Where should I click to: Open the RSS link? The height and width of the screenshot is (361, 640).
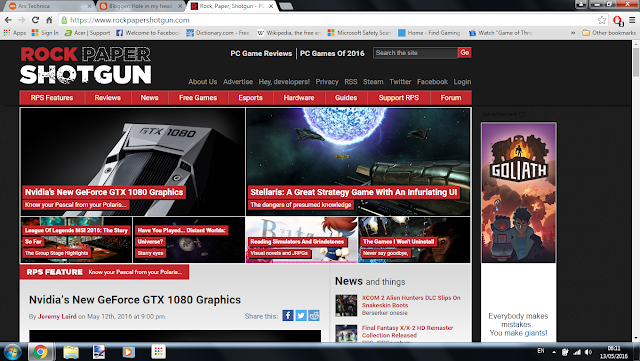[x=351, y=82]
